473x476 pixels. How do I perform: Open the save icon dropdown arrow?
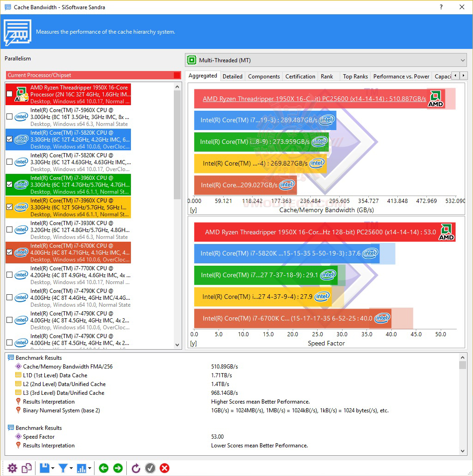point(53,468)
